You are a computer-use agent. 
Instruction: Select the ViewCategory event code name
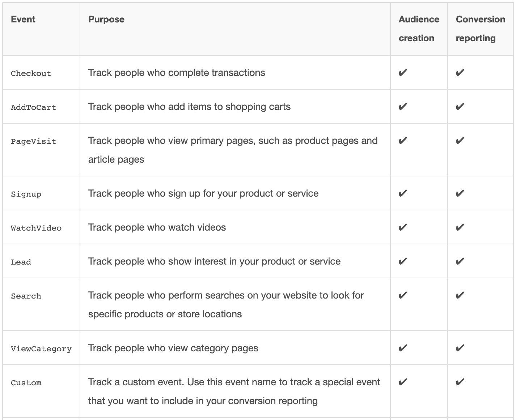[41, 349]
